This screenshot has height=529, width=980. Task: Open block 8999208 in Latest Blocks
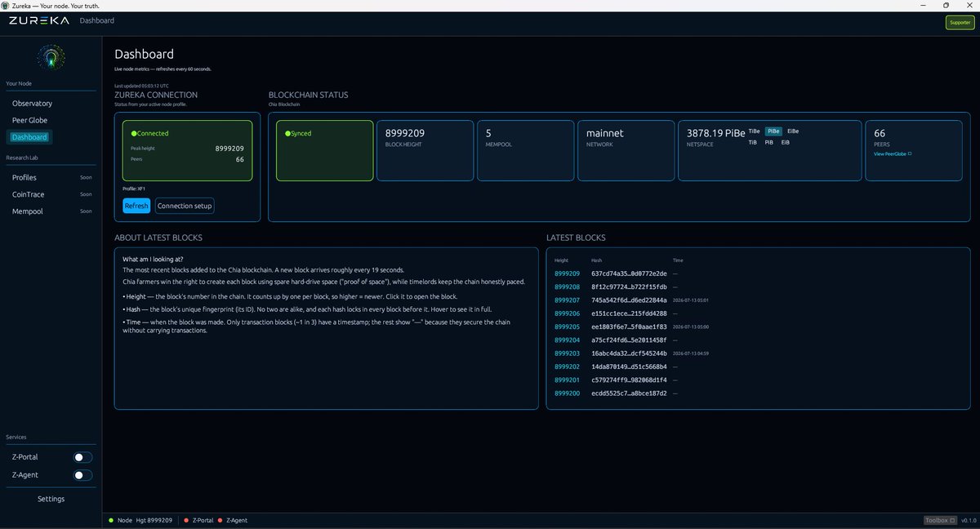pyautogui.click(x=567, y=287)
